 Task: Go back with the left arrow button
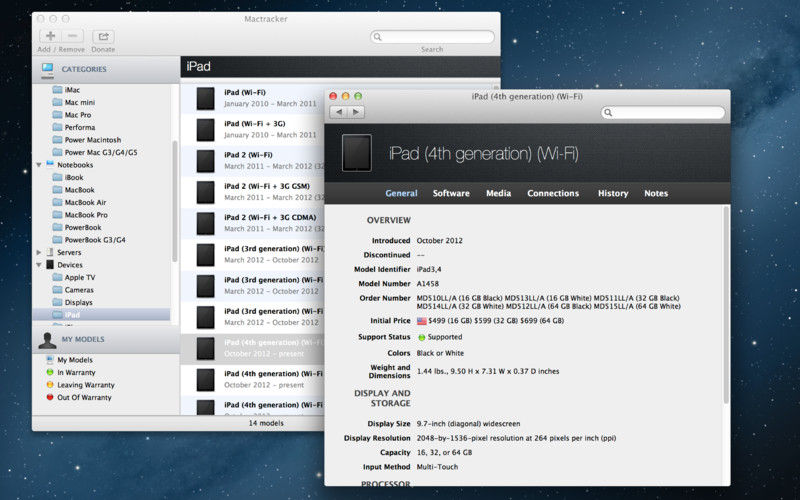[x=338, y=112]
